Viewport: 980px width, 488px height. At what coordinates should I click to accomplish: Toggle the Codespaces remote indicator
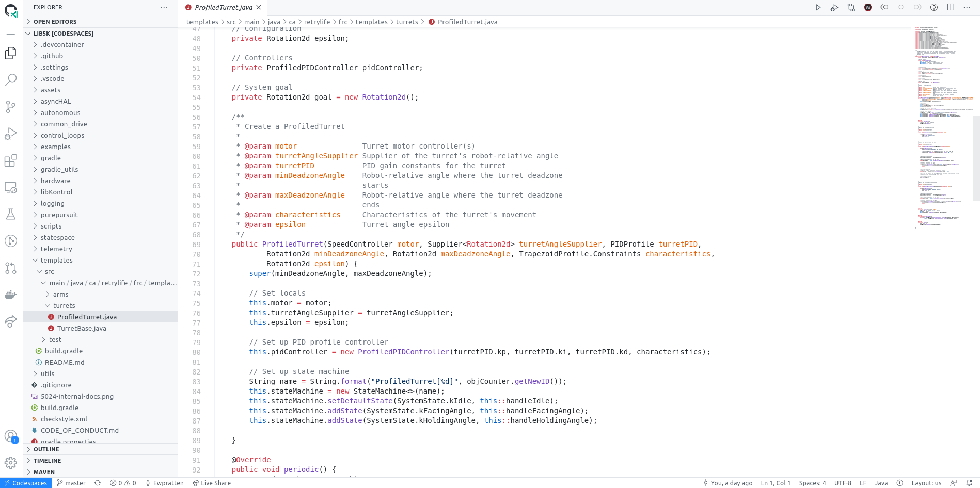26,483
